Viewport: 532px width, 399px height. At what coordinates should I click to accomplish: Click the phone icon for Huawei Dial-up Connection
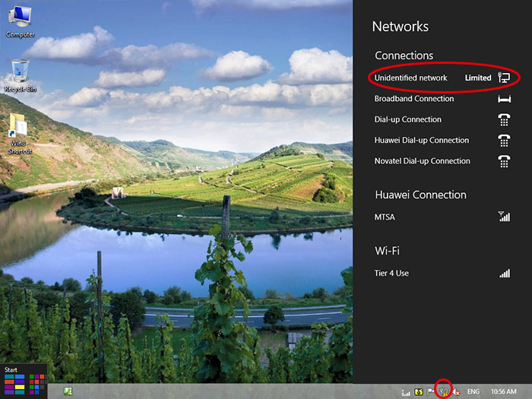(x=504, y=141)
